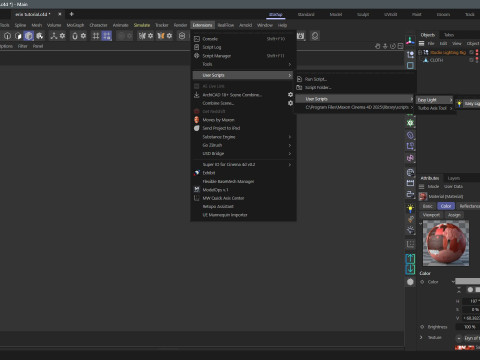Expand the Texture property
Screen dimensions: 480x360
pos(421,337)
